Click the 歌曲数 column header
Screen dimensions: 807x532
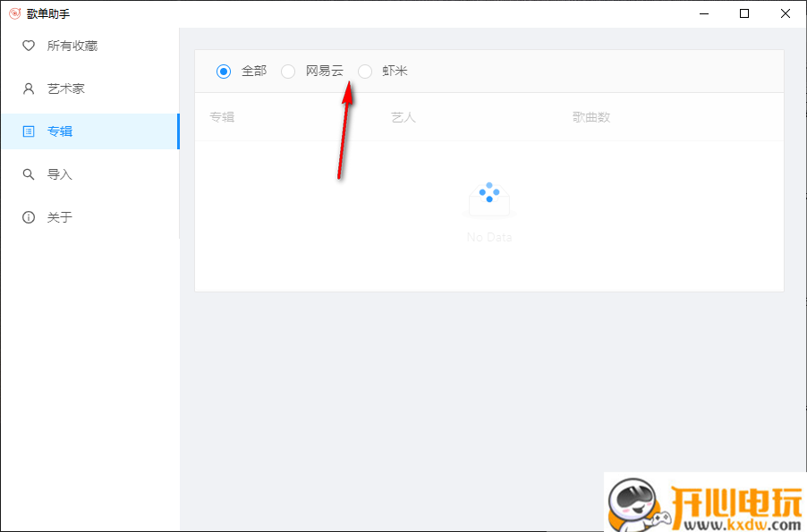(x=590, y=116)
